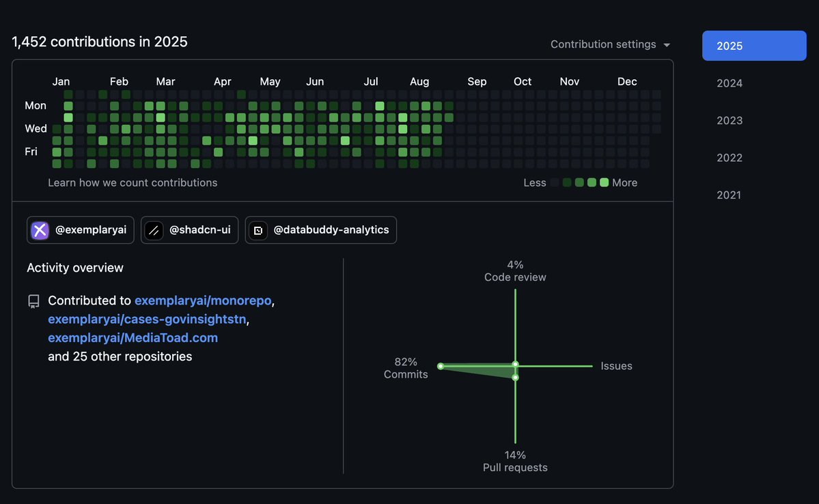Click the Activity overview heading
Image resolution: width=819 pixels, height=504 pixels.
tap(75, 268)
